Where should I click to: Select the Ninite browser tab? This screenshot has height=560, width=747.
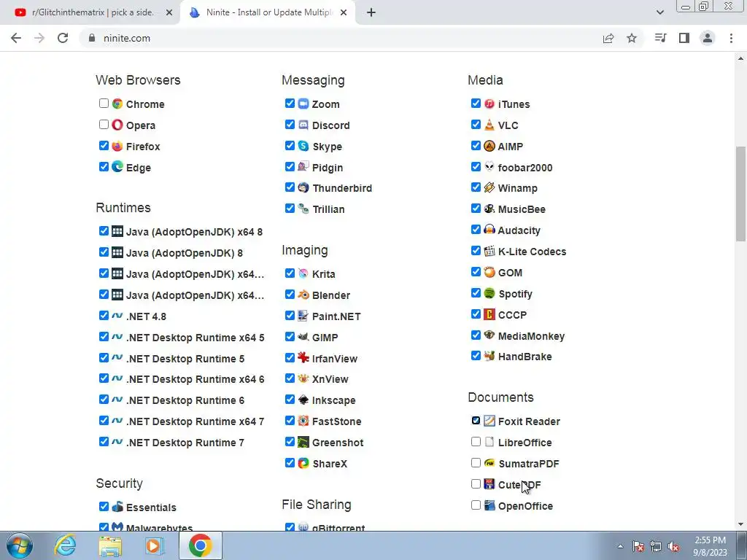click(x=267, y=12)
